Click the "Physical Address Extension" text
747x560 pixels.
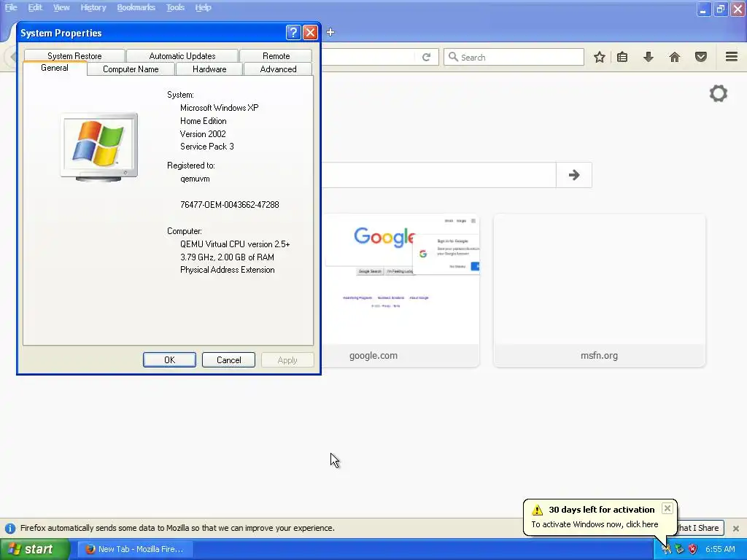pyautogui.click(x=228, y=270)
